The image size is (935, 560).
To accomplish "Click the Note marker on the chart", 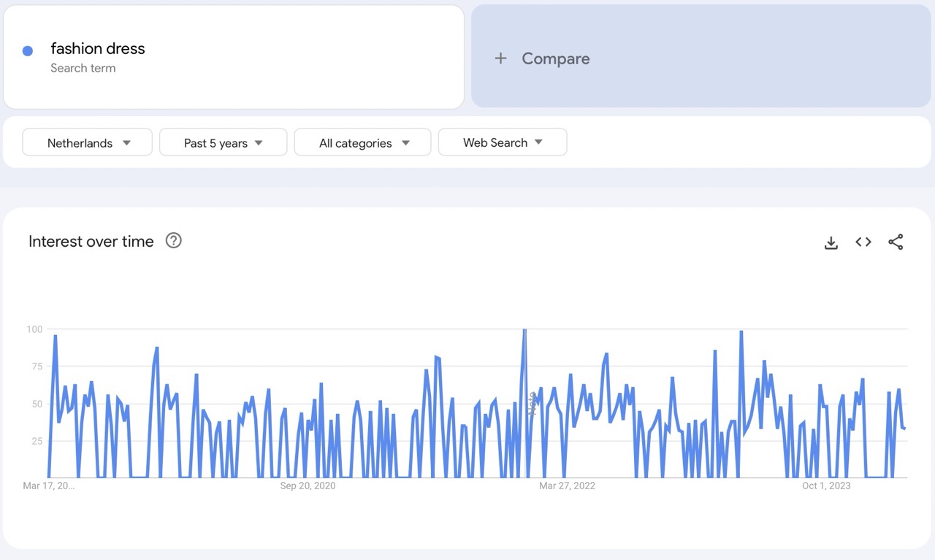I will pos(533,404).
